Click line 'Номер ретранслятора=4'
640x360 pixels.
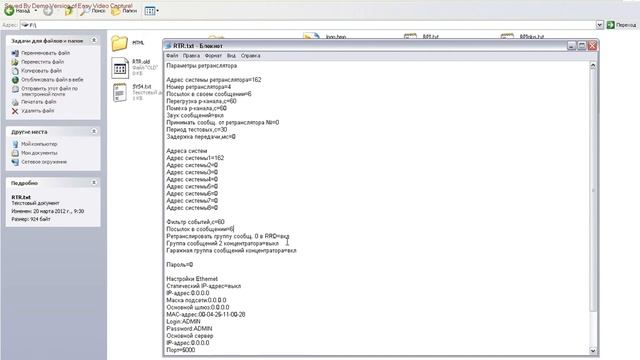199,87
